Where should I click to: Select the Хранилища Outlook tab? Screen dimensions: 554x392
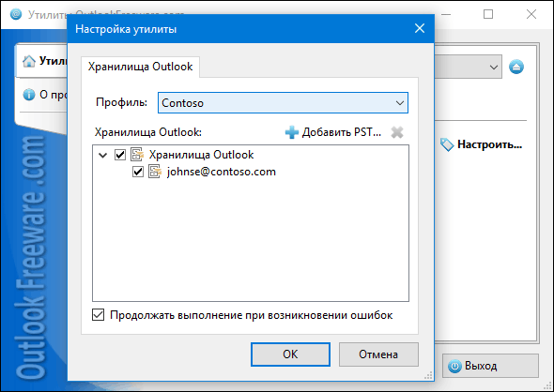point(140,67)
